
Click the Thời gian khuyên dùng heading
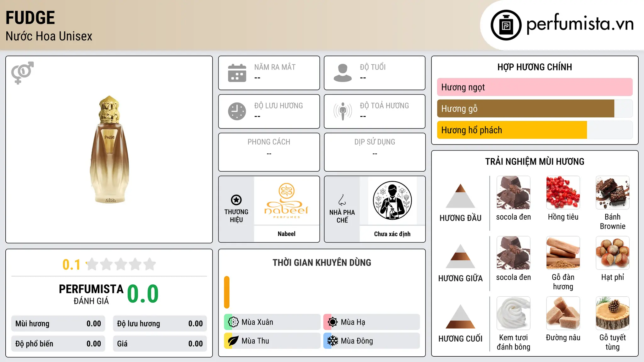pyautogui.click(x=322, y=263)
